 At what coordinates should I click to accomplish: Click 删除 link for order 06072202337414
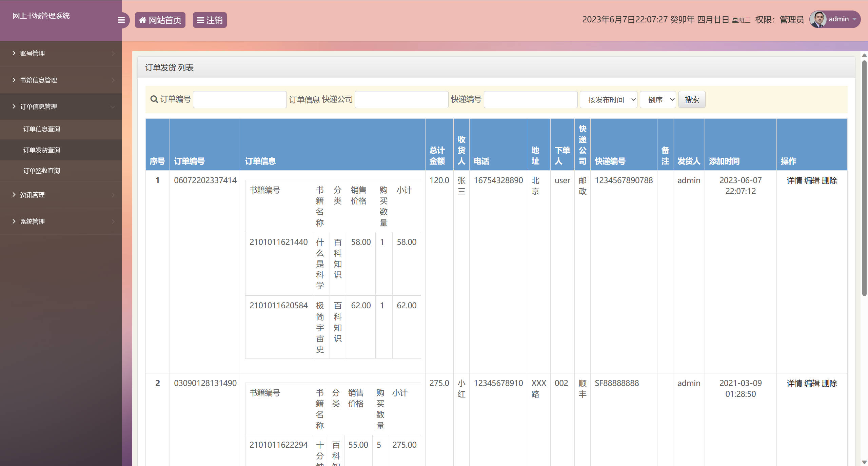[829, 180]
